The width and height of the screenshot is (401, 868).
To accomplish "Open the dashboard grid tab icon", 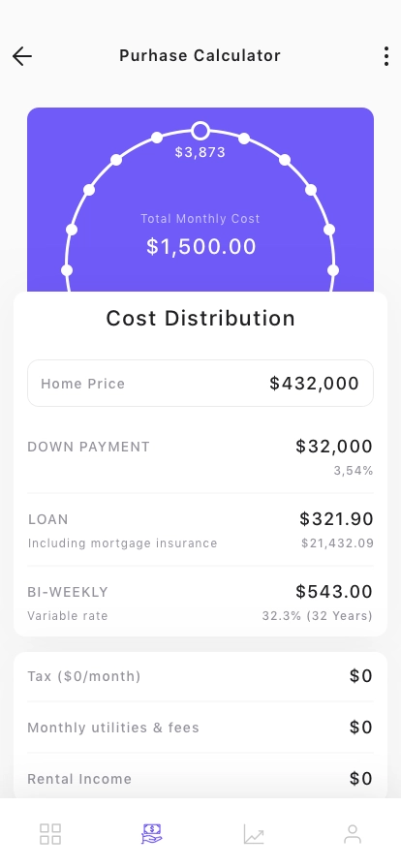I will (50, 834).
